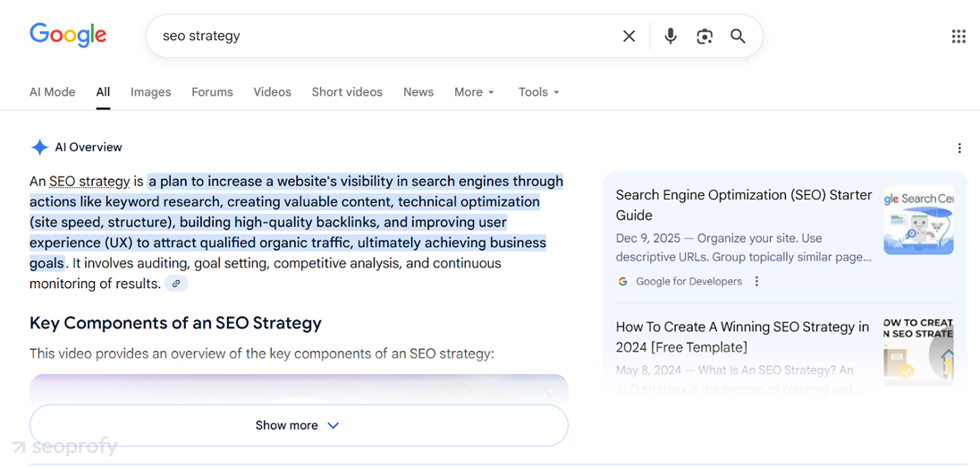980x468 pixels.
Task: Click the AI Overview sparkle icon
Action: coord(39,148)
